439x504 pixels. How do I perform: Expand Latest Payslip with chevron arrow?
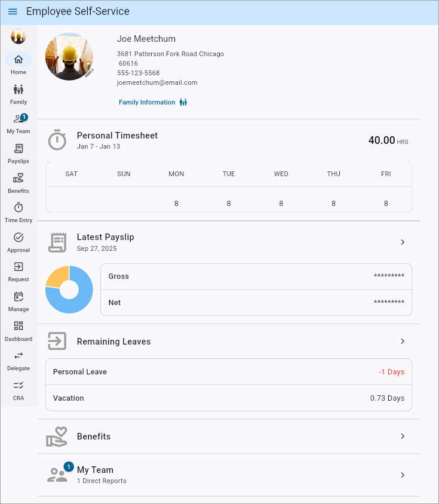pos(403,242)
